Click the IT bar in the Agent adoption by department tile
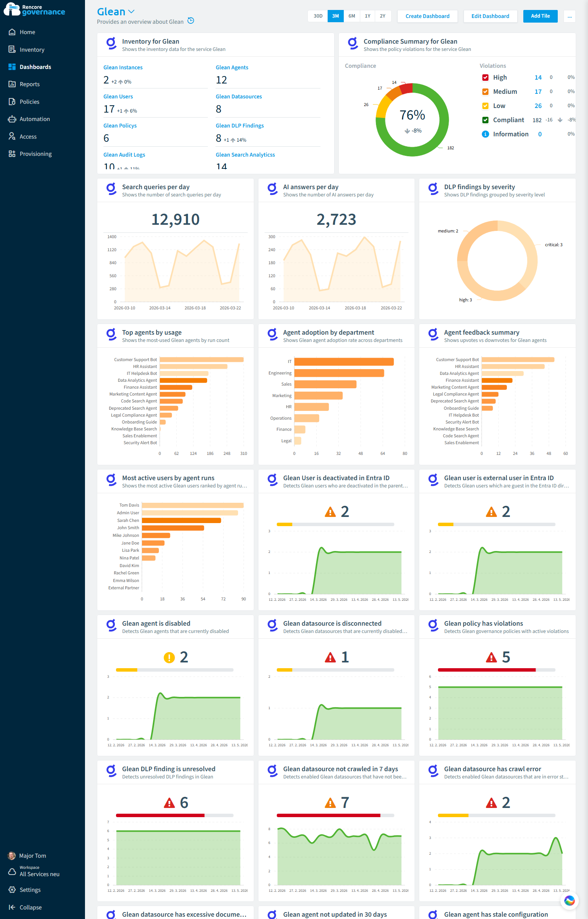This screenshot has width=588, height=919. pyautogui.click(x=344, y=361)
